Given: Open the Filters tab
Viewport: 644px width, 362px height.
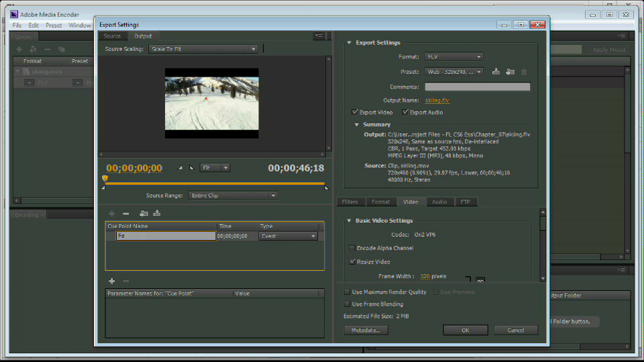Looking at the screenshot, I should pos(350,202).
